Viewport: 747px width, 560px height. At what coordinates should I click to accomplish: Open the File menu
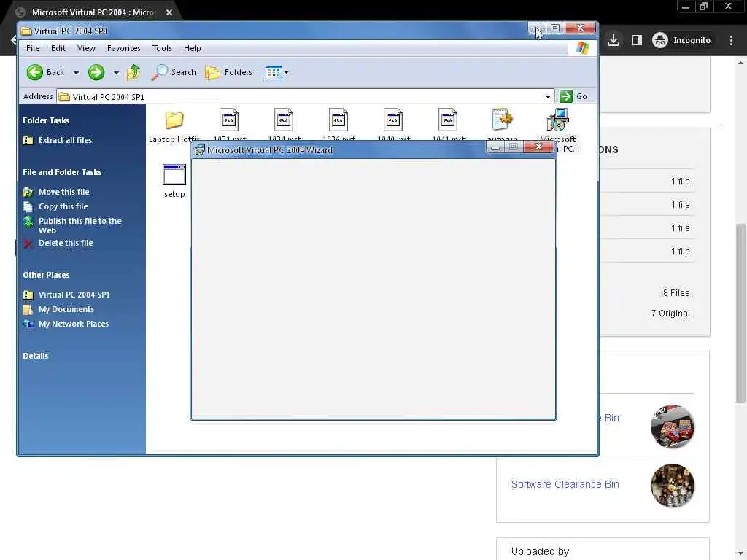pos(33,48)
